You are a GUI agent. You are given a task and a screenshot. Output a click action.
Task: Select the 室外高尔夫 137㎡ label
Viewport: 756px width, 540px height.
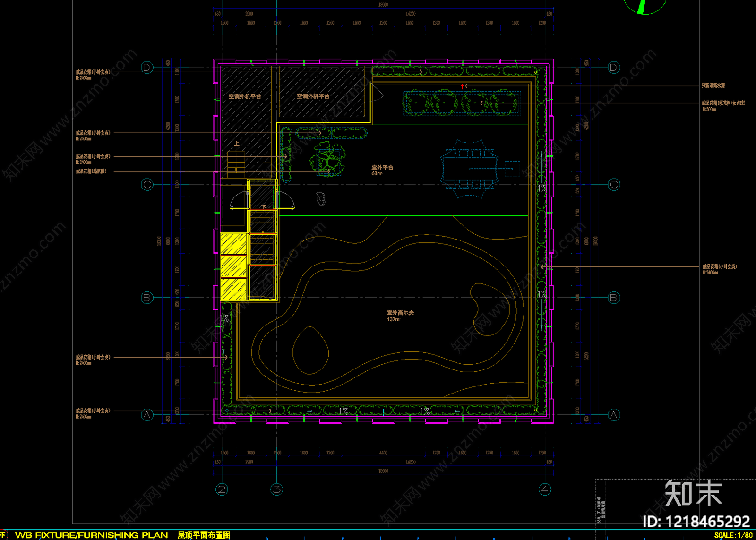pos(400,316)
